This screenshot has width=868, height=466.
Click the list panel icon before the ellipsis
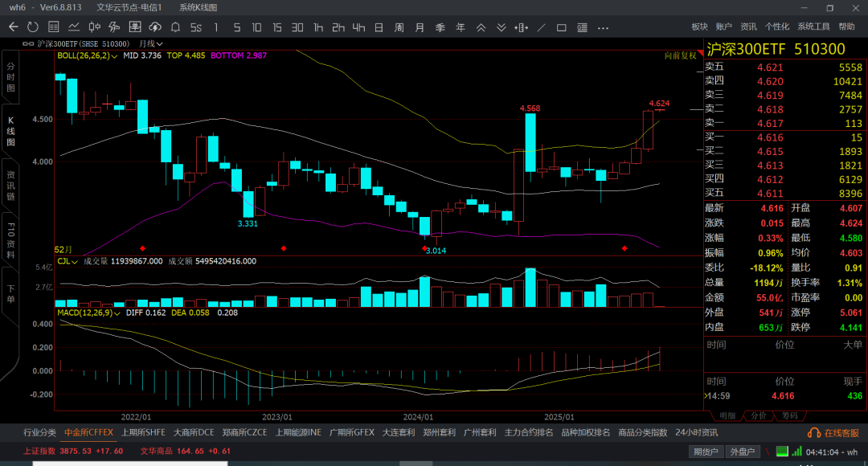coord(582,27)
